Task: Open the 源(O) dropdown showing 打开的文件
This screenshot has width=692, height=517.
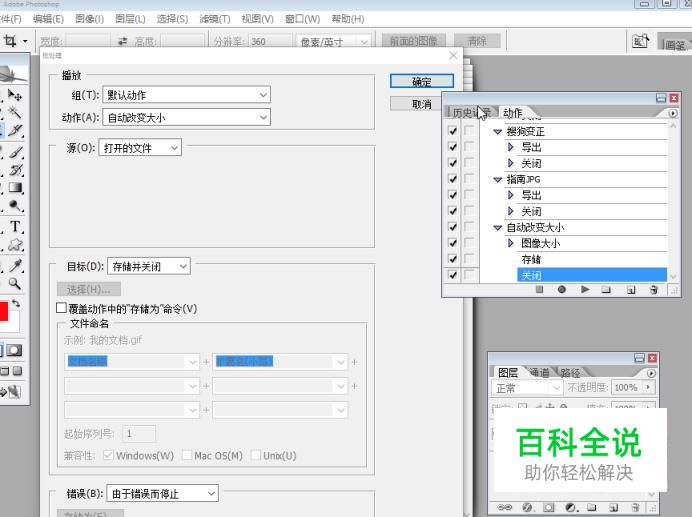Action: (x=140, y=147)
